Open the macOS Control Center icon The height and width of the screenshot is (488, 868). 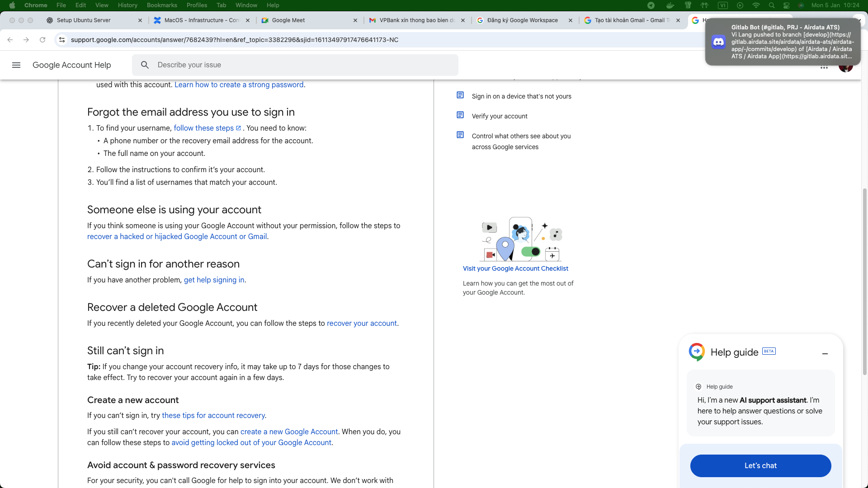coord(786,5)
